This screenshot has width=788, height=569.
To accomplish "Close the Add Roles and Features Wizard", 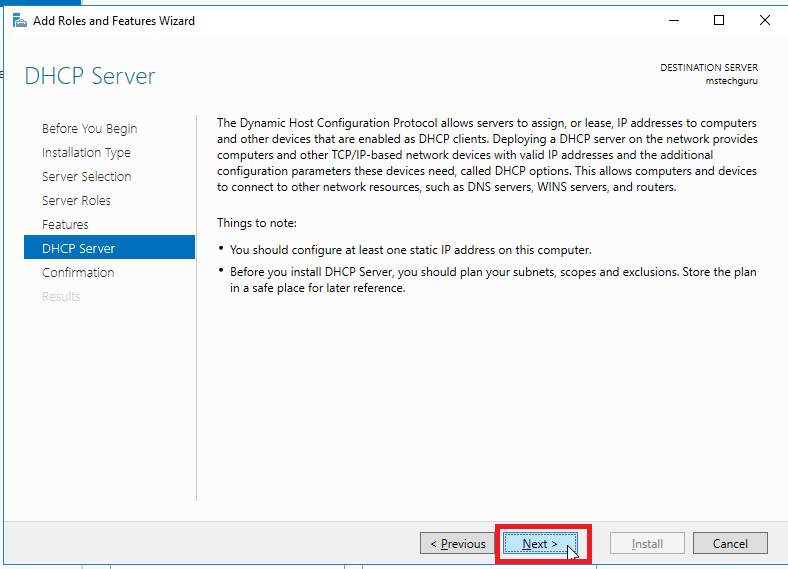I will [x=764, y=21].
